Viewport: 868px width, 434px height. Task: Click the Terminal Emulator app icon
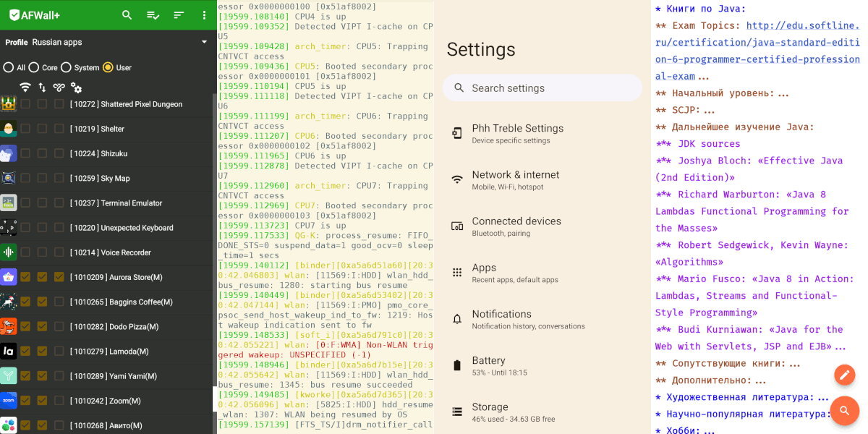(8, 203)
